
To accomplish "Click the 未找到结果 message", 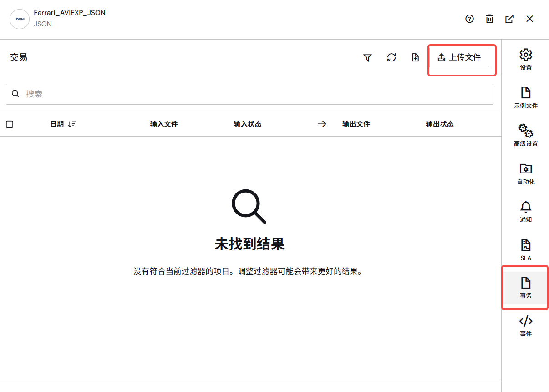I will coord(249,244).
